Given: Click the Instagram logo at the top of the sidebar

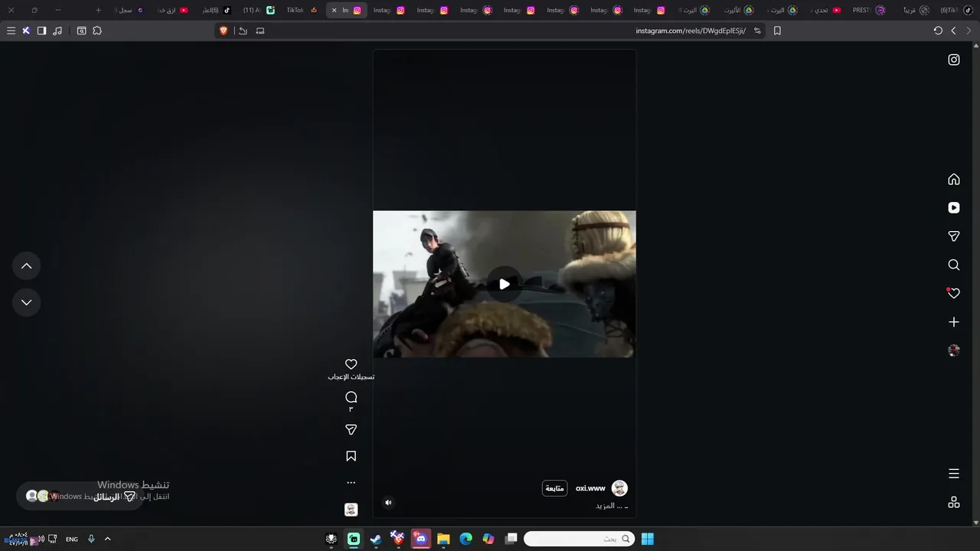Looking at the screenshot, I should 953,60.
